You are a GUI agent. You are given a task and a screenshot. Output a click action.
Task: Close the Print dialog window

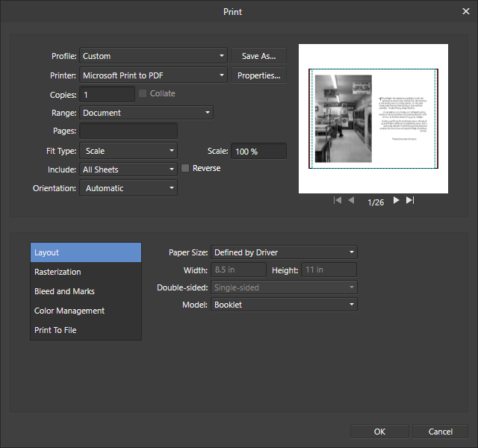click(466, 11)
